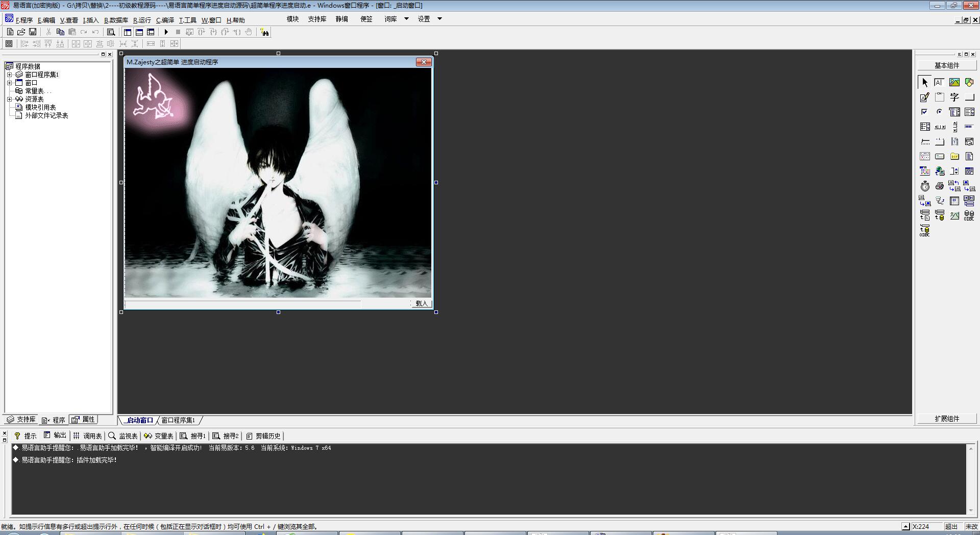
Task: Open the 剪辑历史 output tab
Action: (263, 436)
